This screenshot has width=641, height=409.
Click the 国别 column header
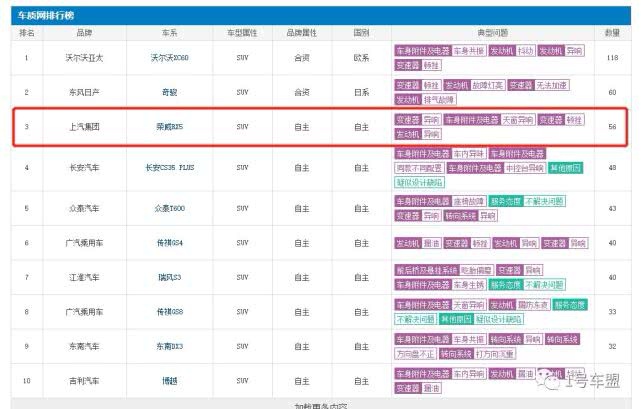361,33
